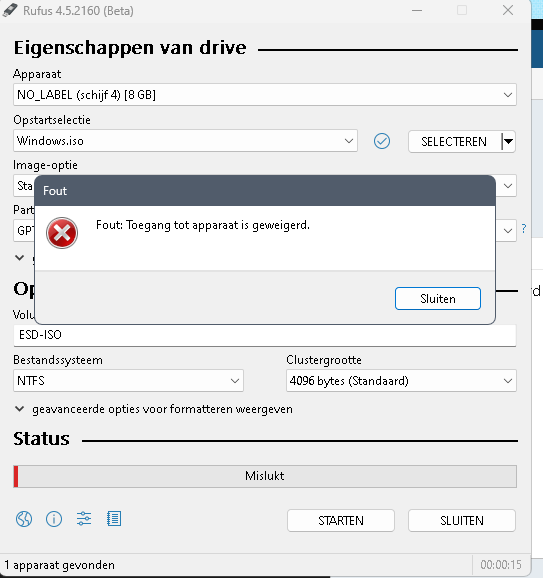This screenshot has height=578, width=543.
Task: Click the ISO checksum checkmark icon
Action: click(382, 141)
